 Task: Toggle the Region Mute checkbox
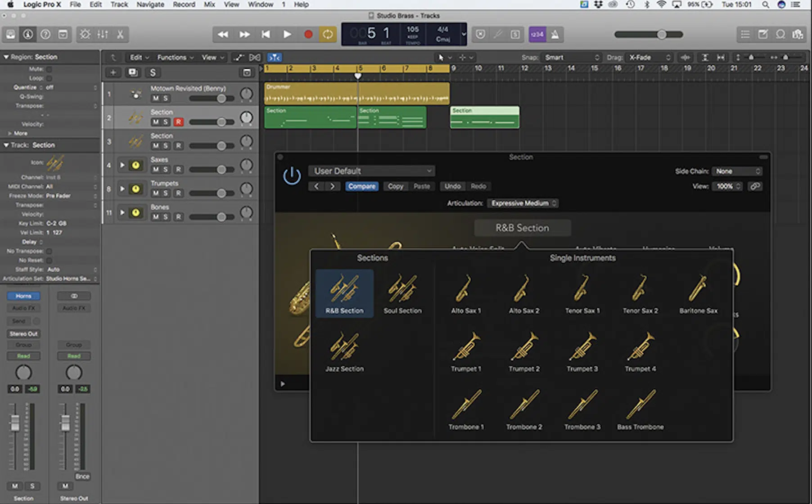pos(49,69)
